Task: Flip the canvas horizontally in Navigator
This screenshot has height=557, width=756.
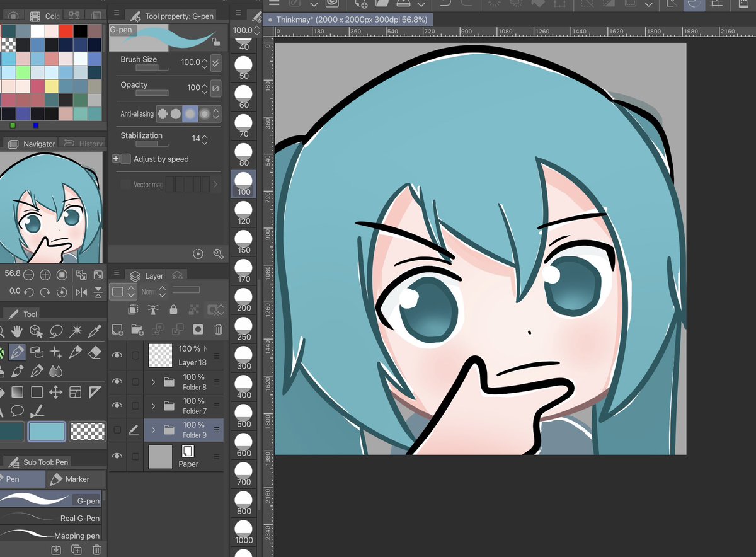Action: 81,292
